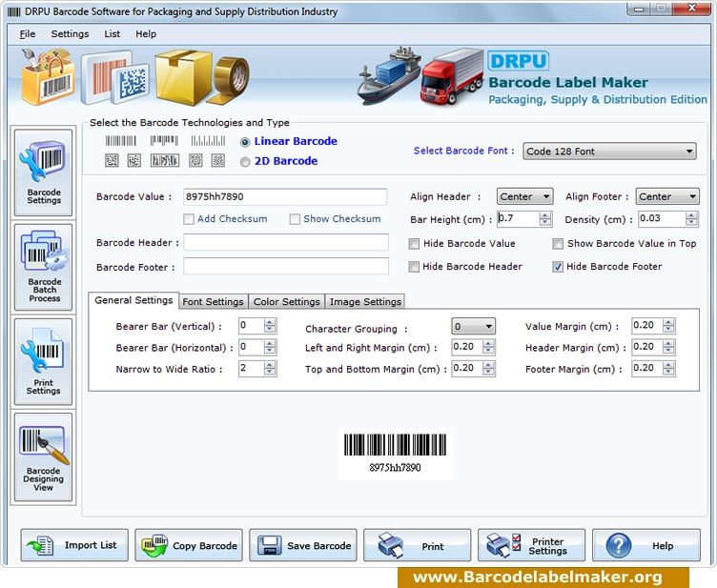717x588 pixels.
Task: Switch to Barcode Designing View
Action: [x=44, y=456]
